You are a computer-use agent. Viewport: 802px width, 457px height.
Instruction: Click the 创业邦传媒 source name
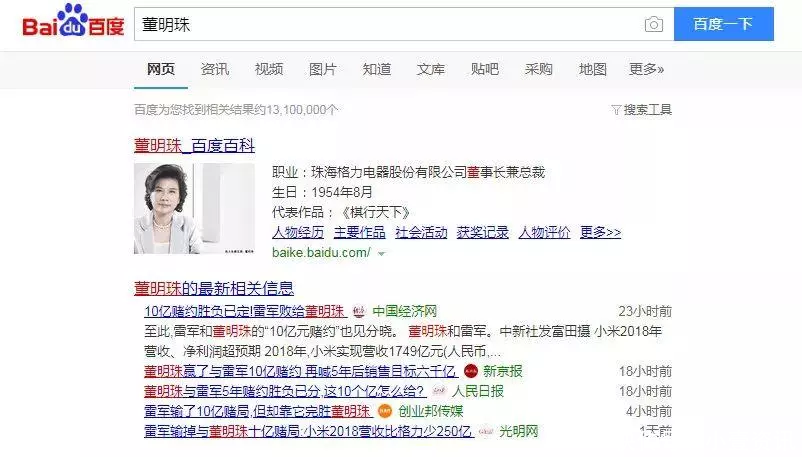[431, 411]
